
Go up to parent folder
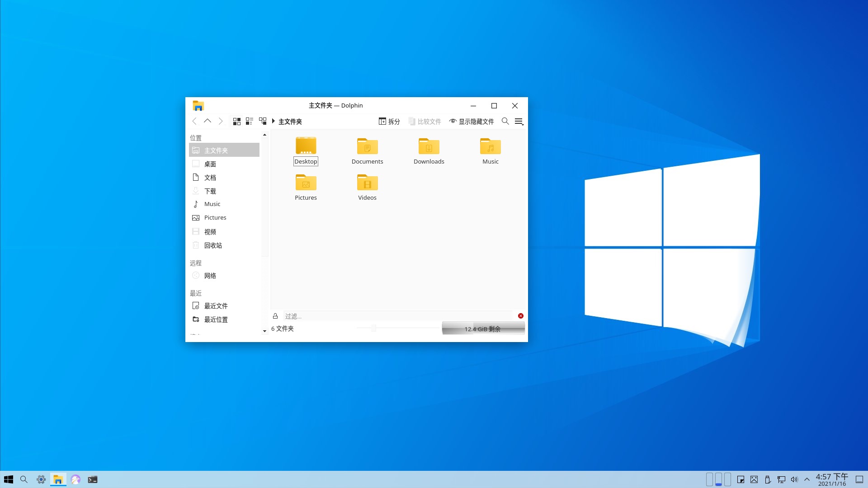(208, 121)
